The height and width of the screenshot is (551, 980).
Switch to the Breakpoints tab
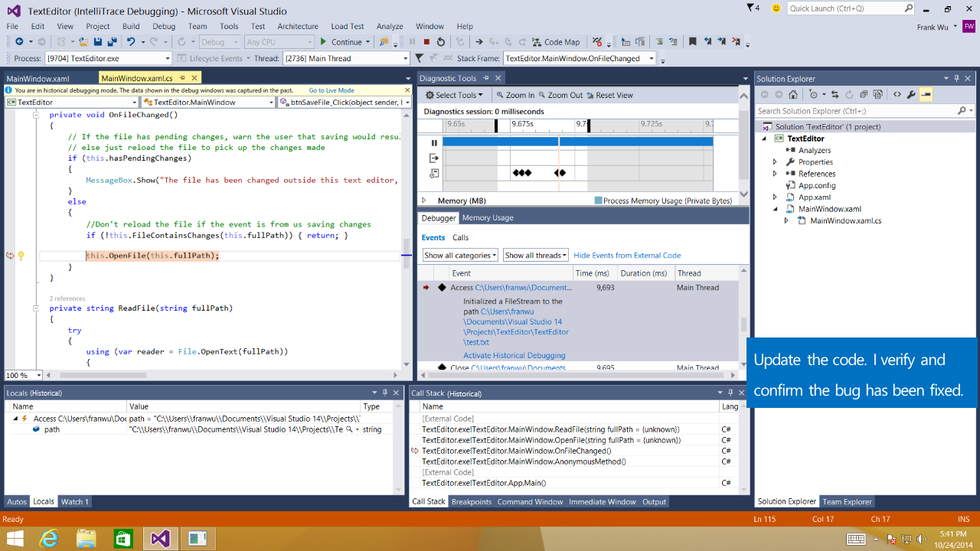coord(472,502)
